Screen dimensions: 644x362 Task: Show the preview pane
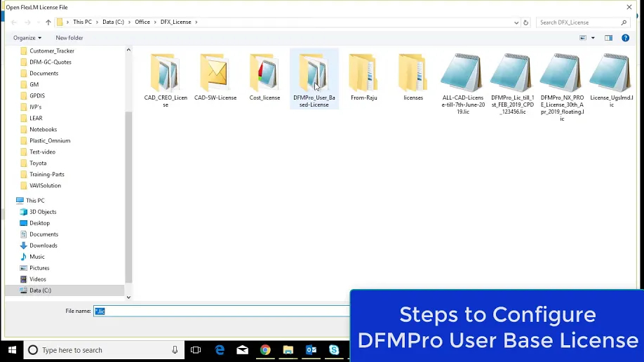tap(608, 38)
